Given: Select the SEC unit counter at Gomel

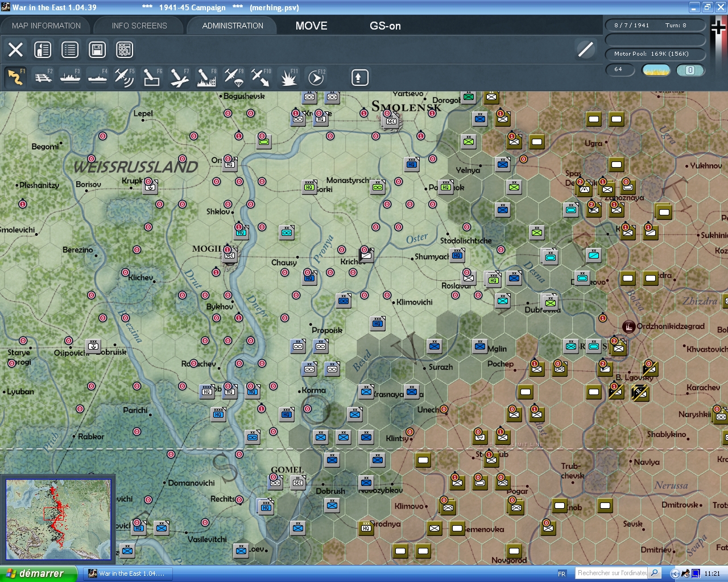Looking at the screenshot, I should (x=298, y=482).
